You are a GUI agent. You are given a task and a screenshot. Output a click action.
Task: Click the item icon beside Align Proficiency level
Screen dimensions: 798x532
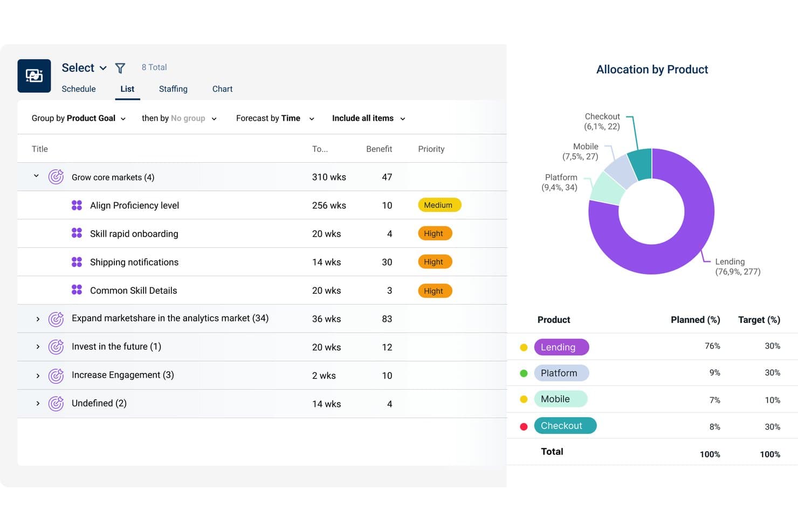tap(77, 205)
